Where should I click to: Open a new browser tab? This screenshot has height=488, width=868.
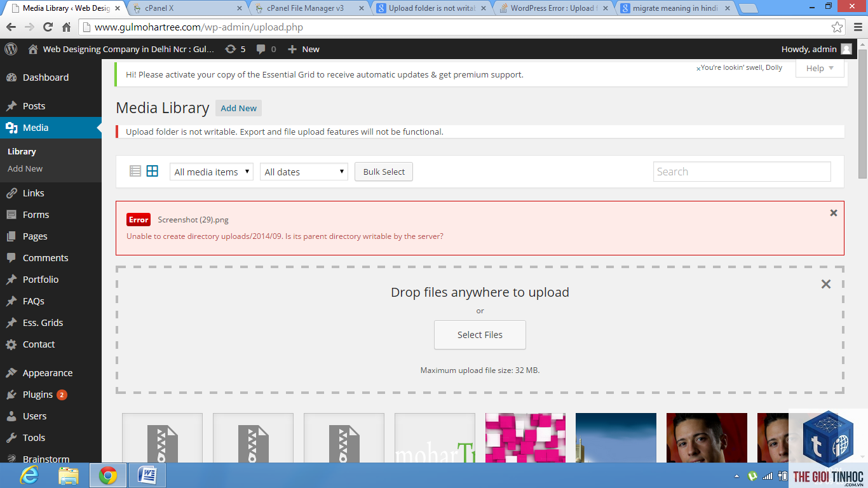(749, 8)
